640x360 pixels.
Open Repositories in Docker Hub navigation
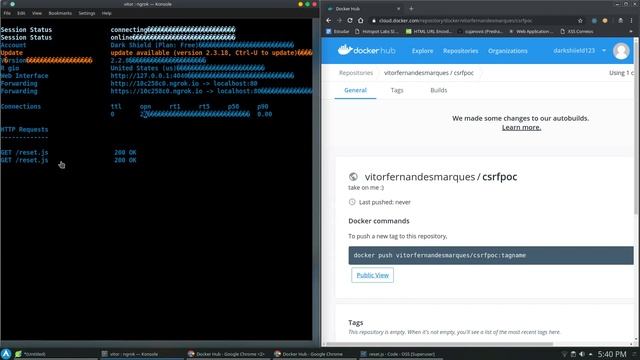tap(460, 51)
